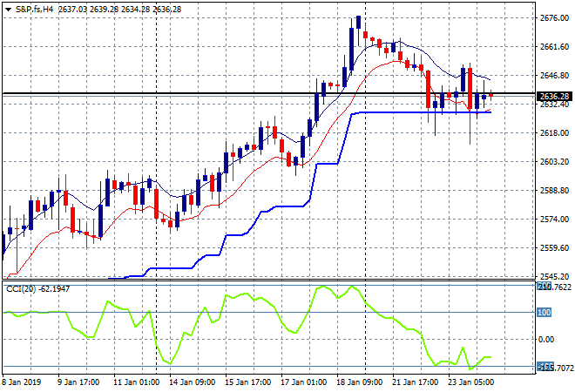The width and height of the screenshot is (575, 392).
Task: Select the 2559.60 price axis label
Action: [554, 248]
